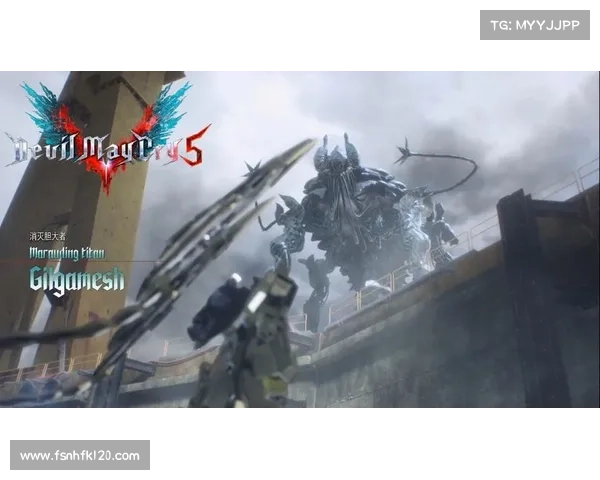
Task: Click the Chinese caption '消灭胆大者'
Action: 48,236
